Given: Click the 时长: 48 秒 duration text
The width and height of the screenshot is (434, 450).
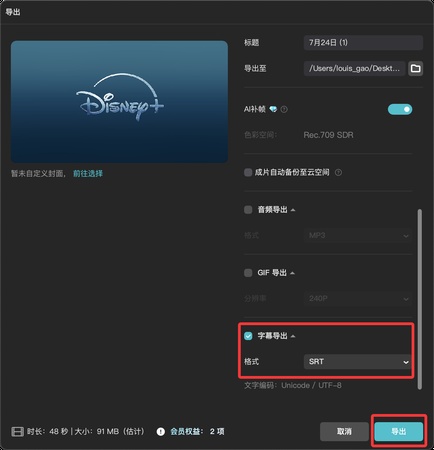Looking at the screenshot, I should tap(47, 432).
